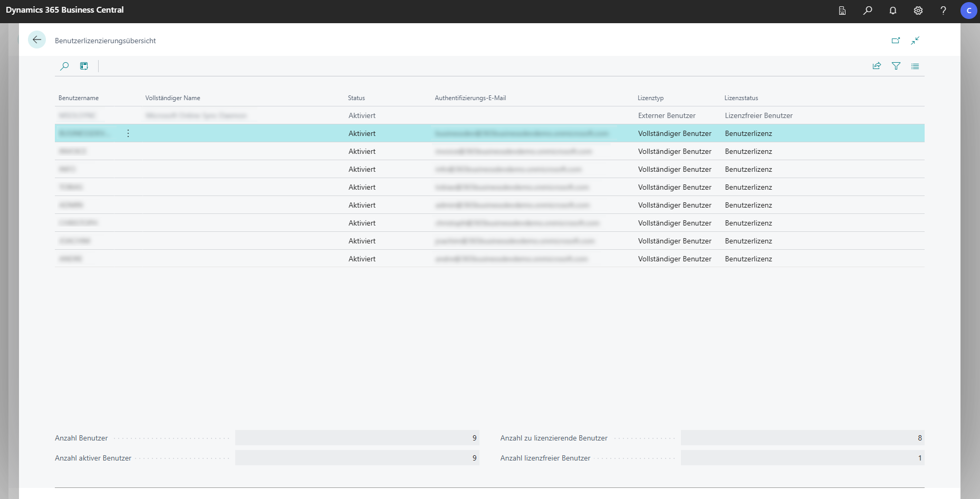Image resolution: width=980 pixels, height=499 pixels.
Task: Click the back arrow button
Action: [x=37, y=40]
